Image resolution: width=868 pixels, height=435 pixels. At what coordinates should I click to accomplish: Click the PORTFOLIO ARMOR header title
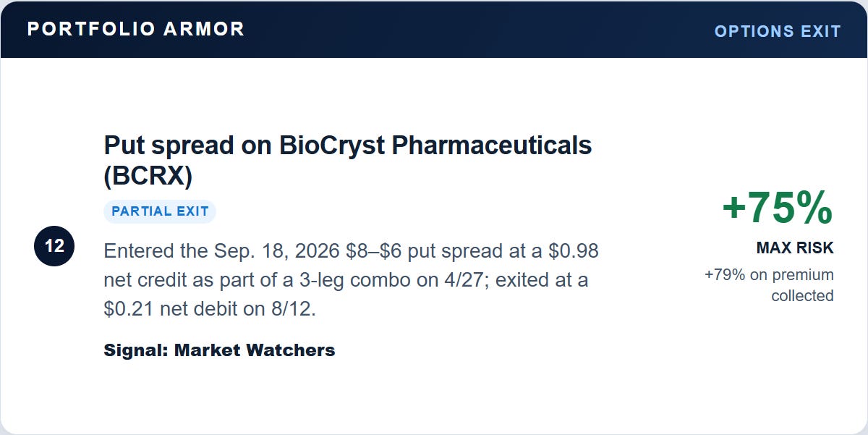click(136, 29)
